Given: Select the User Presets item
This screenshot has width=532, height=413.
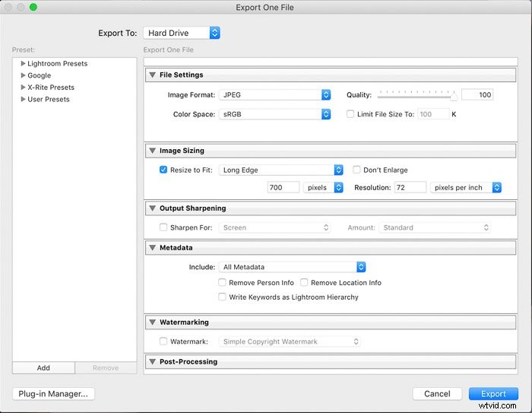Looking at the screenshot, I should (48, 100).
